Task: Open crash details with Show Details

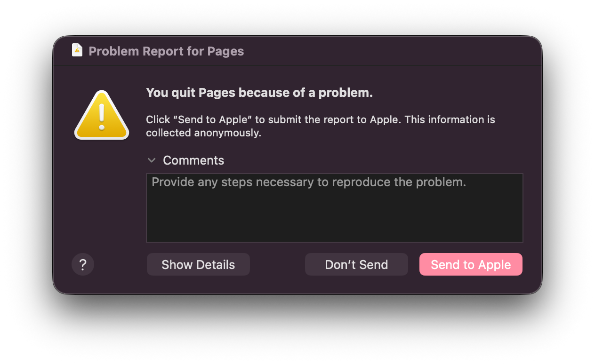Action: tap(198, 264)
